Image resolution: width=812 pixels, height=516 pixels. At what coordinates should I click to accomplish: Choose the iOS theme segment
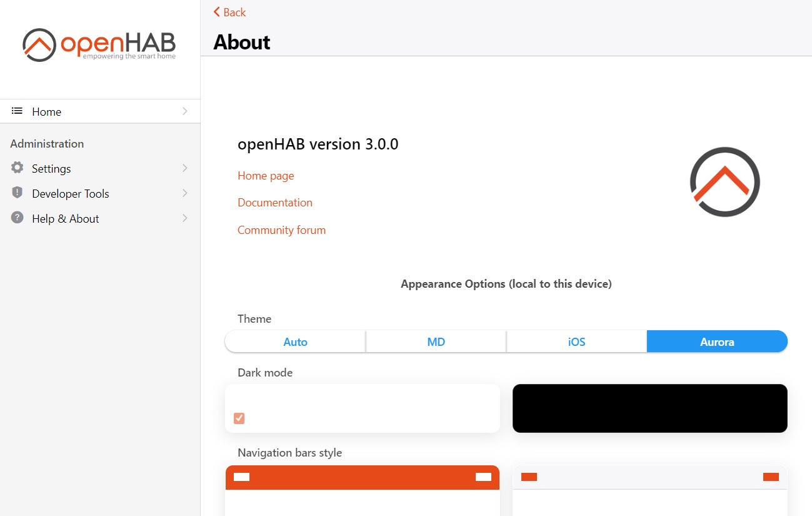pos(576,342)
